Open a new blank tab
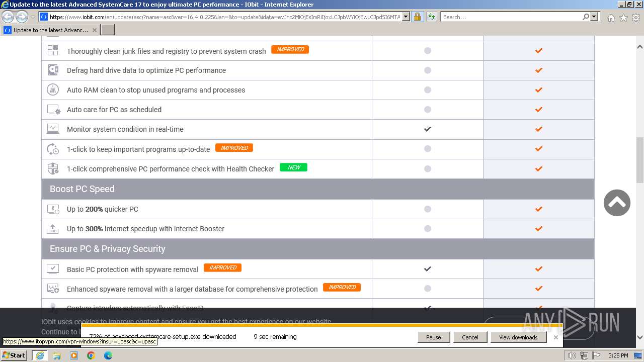This screenshot has width=644, height=362. [x=108, y=30]
